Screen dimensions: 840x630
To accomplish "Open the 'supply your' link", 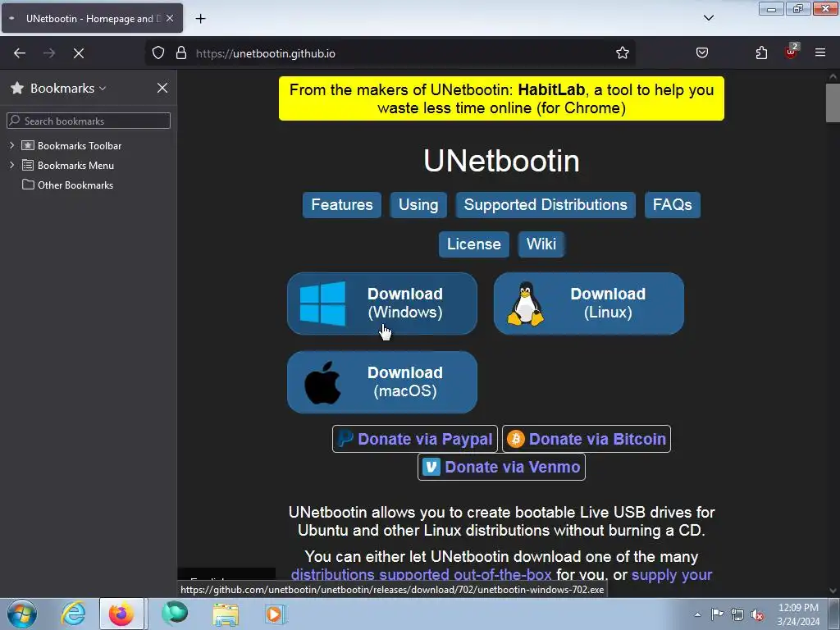I will coord(672,575).
